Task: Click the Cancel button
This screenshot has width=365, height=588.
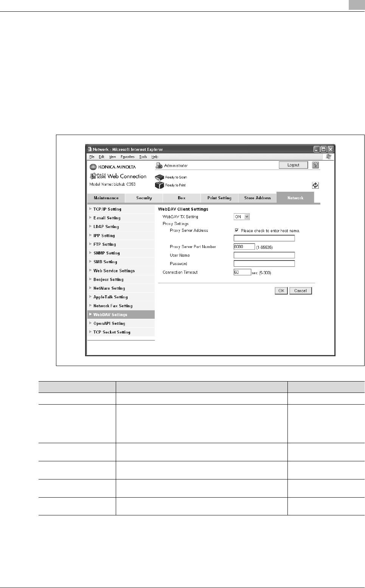Action: 301,291
